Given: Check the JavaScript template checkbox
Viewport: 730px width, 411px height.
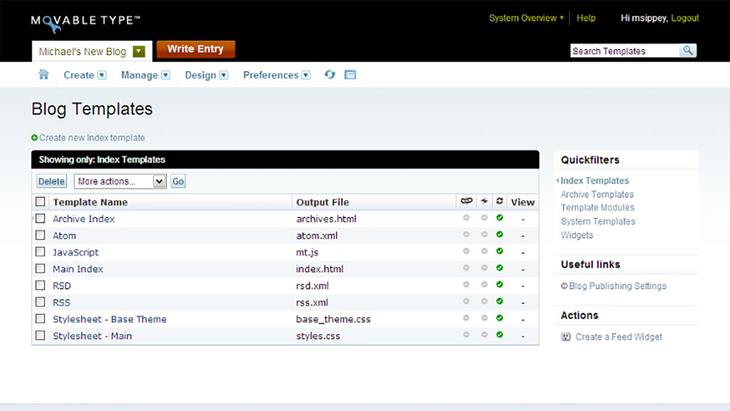Looking at the screenshot, I should tap(40, 252).
